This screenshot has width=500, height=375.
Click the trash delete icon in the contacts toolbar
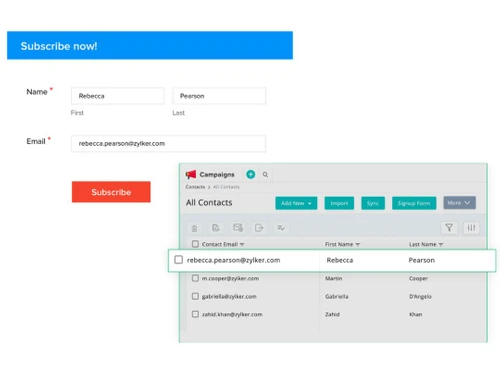[194, 228]
